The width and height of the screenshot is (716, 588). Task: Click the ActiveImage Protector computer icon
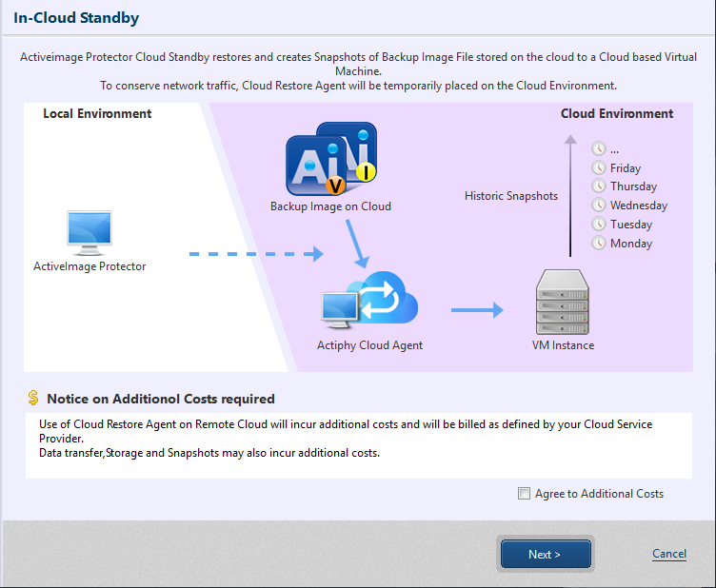click(89, 233)
